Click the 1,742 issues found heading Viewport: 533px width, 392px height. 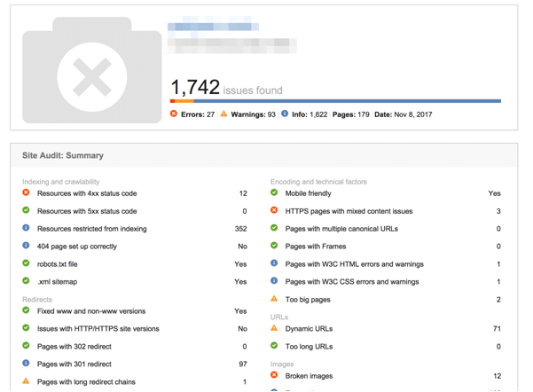pyautogui.click(x=226, y=88)
